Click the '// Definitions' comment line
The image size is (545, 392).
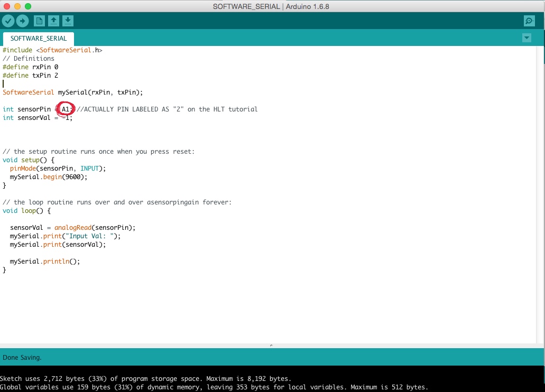29,59
